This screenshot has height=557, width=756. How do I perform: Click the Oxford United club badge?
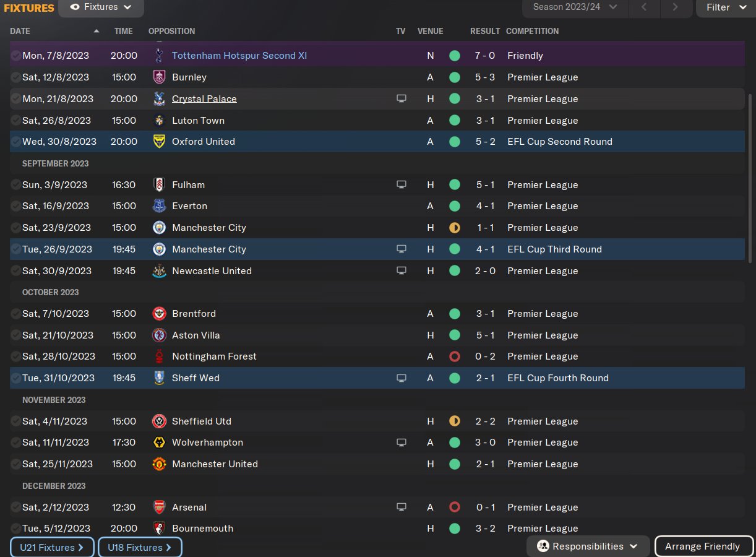point(159,142)
